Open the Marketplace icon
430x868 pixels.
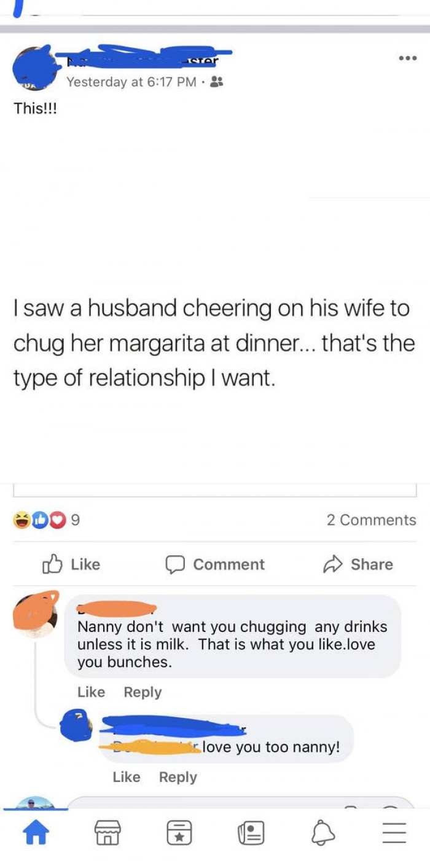click(x=107, y=834)
